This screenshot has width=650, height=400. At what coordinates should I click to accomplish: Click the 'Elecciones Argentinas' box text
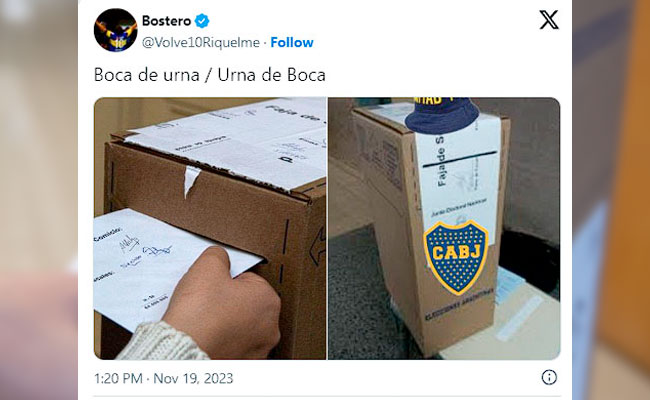click(459, 305)
